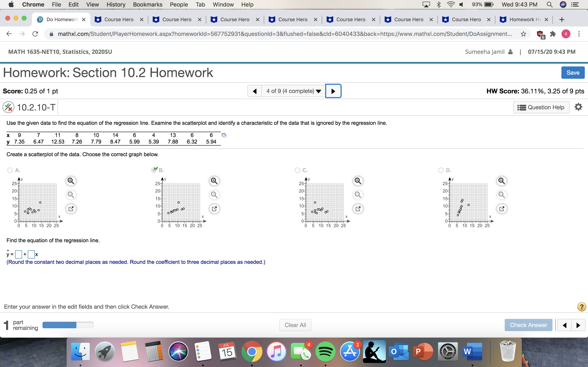Click the Clear All button

coord(295,325)
